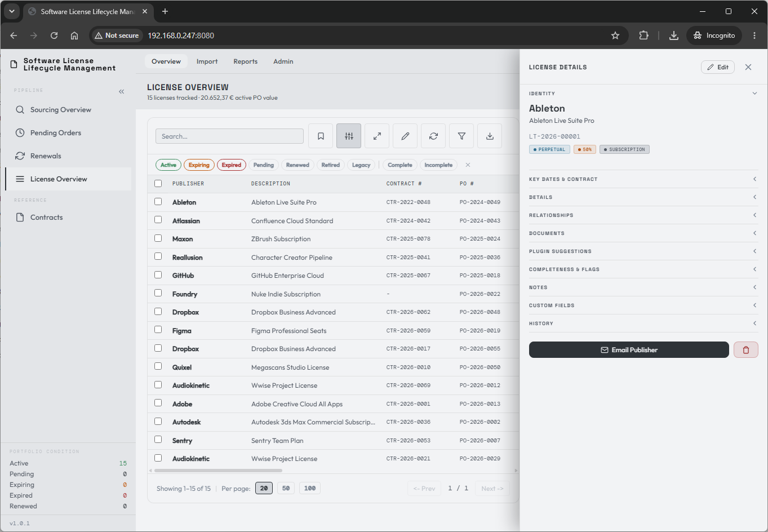Expand the Relationships section
The width and height of the screenshot is (768, 532).
tap(643, 215)
